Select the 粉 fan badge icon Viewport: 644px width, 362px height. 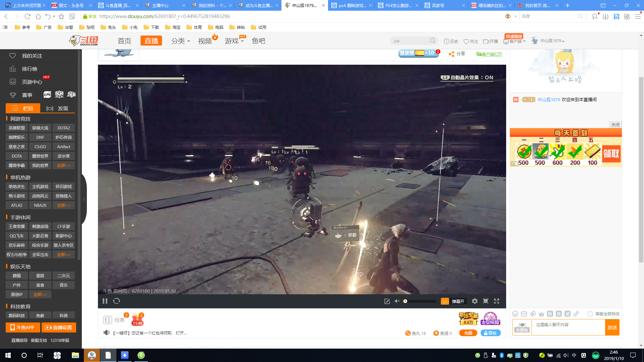pyautogui.click(x=550, y=314)
